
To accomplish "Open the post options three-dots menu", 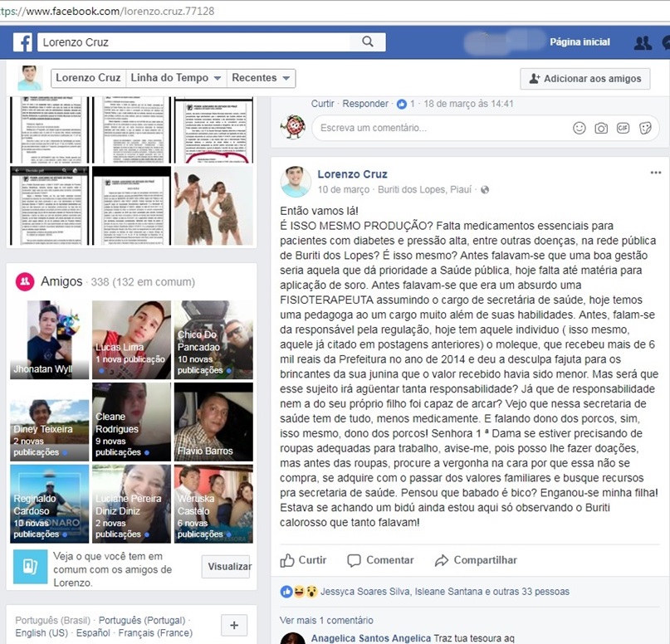I will click(656, 173).
